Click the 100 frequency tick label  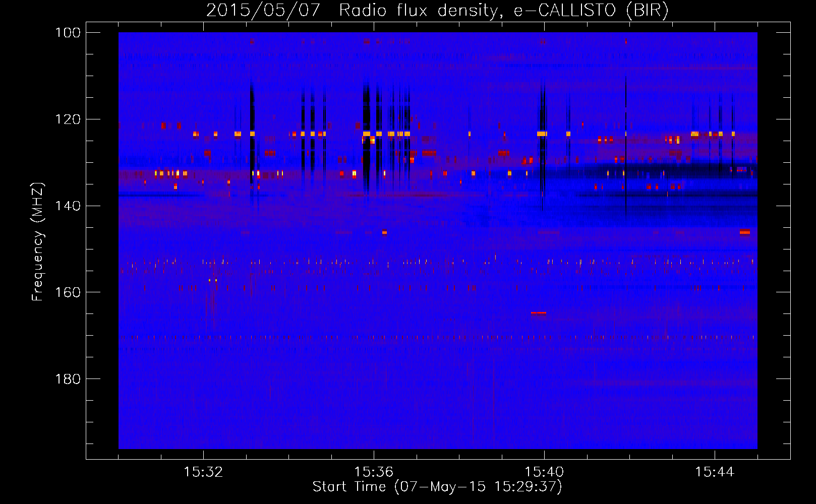[x=68, y=33]
